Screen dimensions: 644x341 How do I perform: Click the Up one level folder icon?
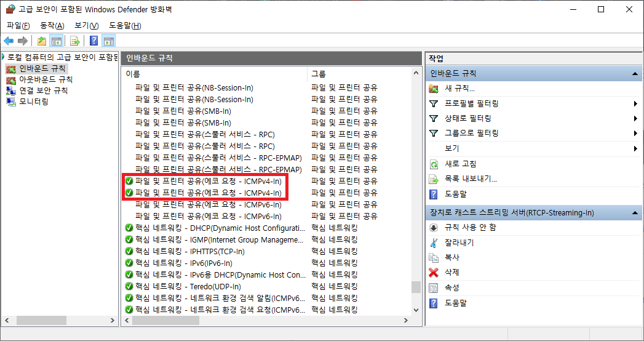(41, 41)
